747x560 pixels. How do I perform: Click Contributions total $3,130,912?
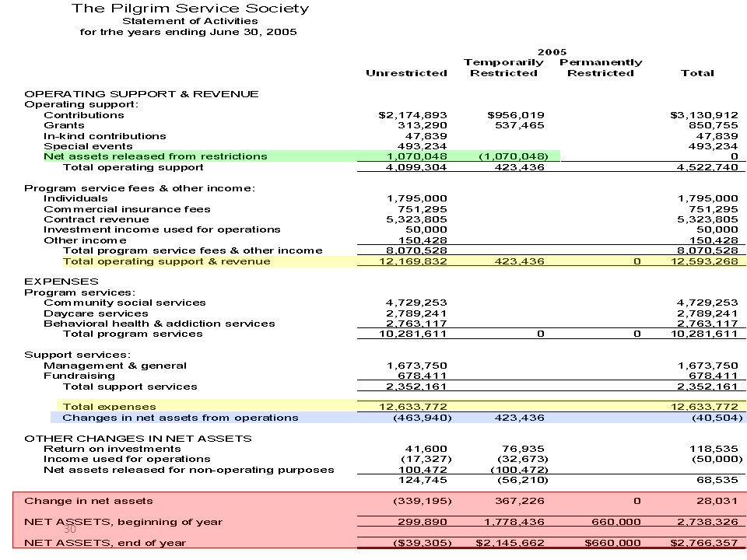point(704,115)
